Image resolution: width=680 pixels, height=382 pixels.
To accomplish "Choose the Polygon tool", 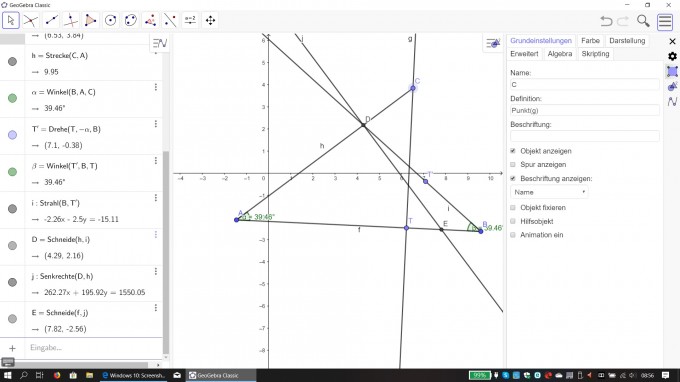I will tap(91, 20).
